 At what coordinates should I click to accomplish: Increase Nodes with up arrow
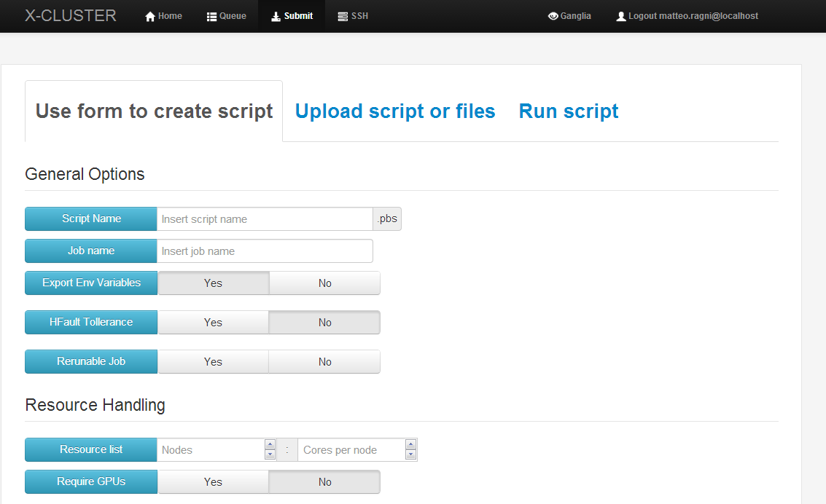click(x=270, y=444)
